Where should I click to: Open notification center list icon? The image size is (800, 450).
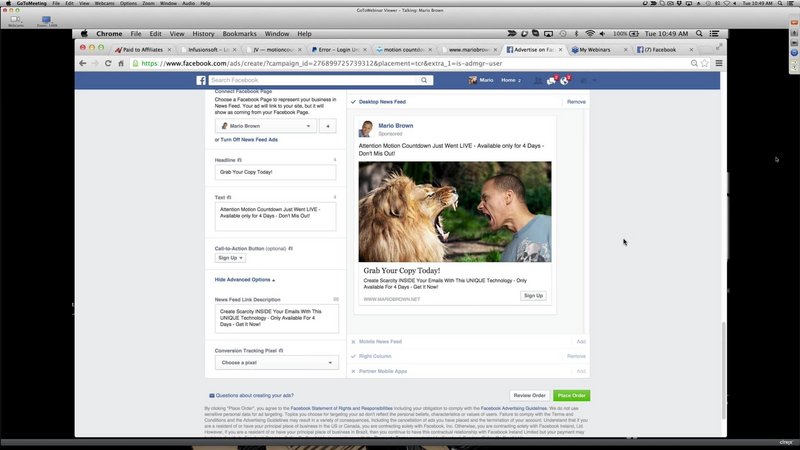point(715,34)
